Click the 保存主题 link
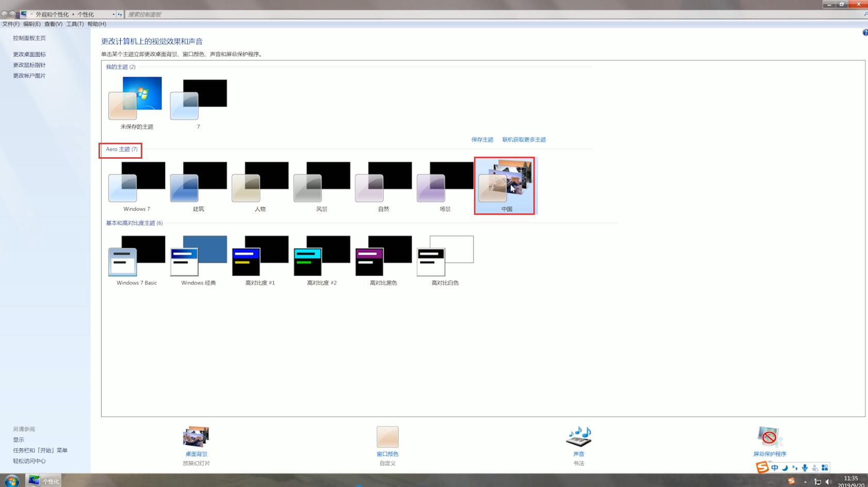 pyautogui.click(x=482, y=140)
